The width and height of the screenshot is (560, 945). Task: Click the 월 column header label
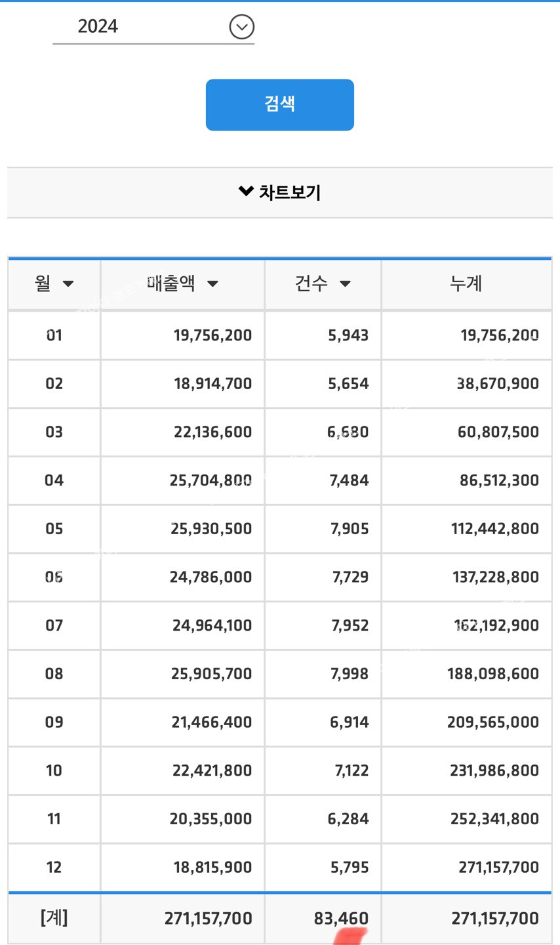pyautogui.click(x=43, y=283)
